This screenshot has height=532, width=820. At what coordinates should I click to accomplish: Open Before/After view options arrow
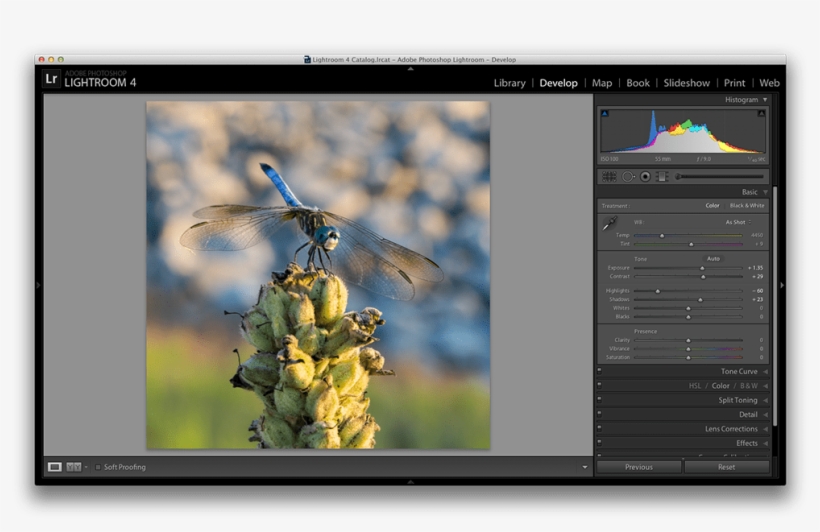coord(86,467)
